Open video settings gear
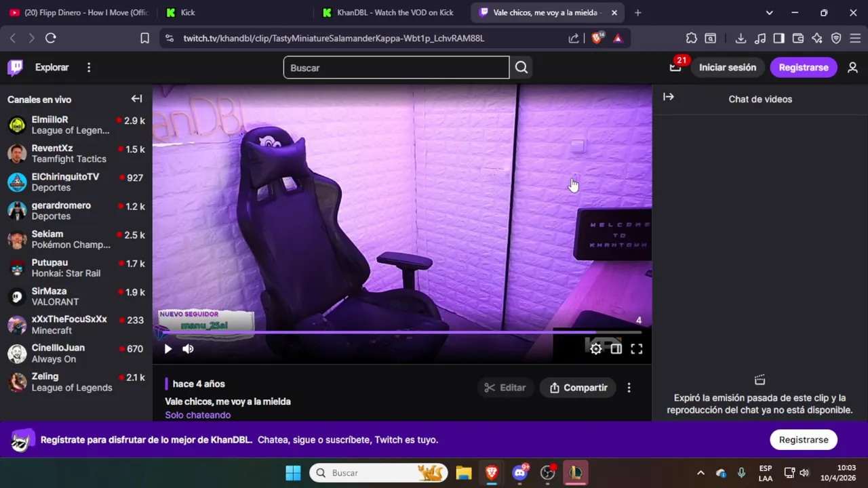The image size is (868, 488). click(595, 348)
